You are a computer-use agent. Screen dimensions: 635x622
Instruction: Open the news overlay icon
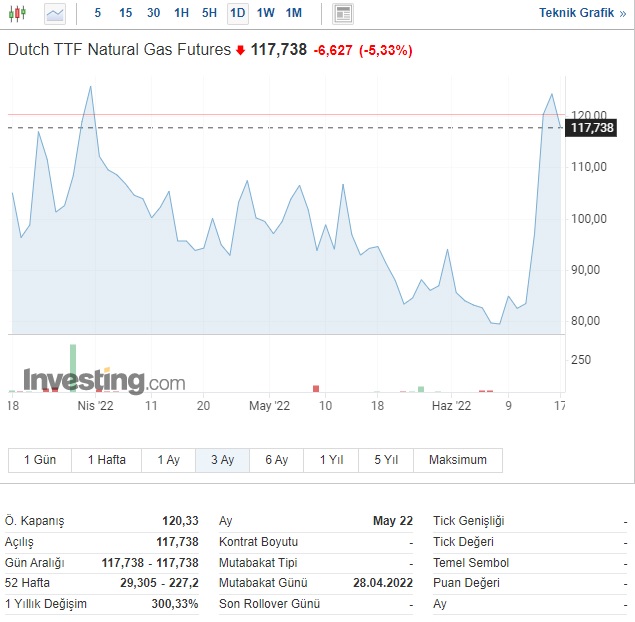[x=343, y=13]
